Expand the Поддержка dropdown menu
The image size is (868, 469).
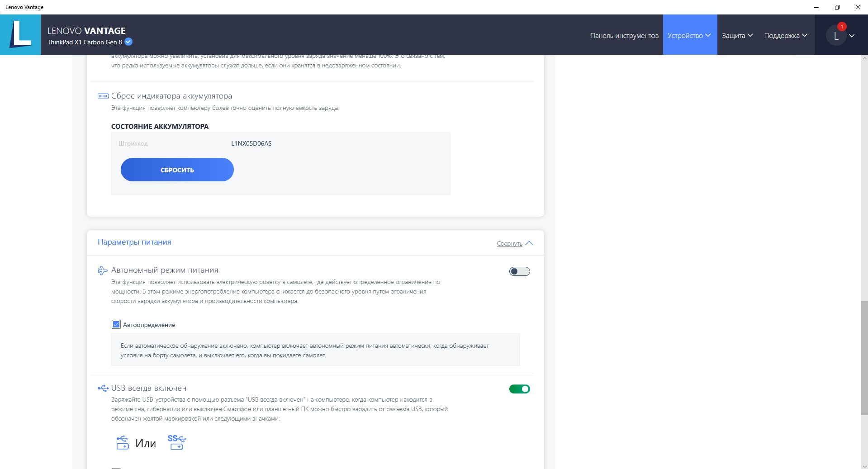[x=786, y=35]
